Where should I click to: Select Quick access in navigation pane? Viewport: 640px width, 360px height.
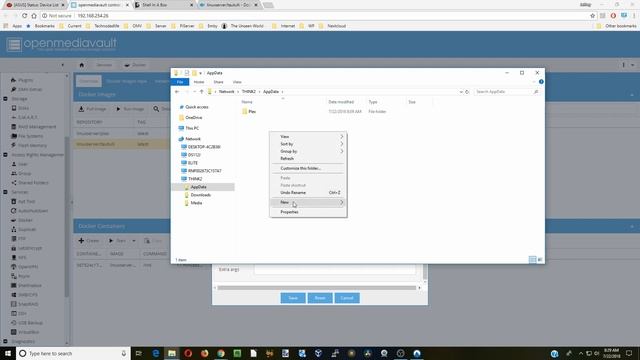(x=196, y=107)
